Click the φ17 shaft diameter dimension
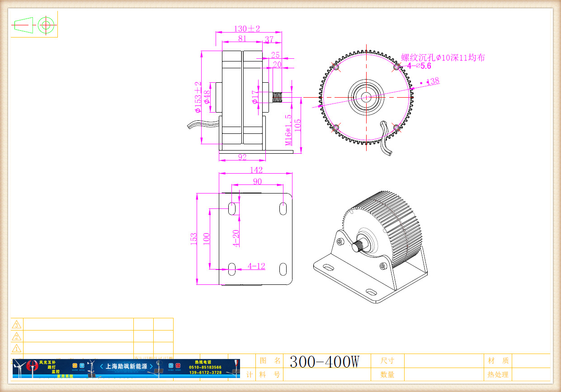 pos(255,97)
